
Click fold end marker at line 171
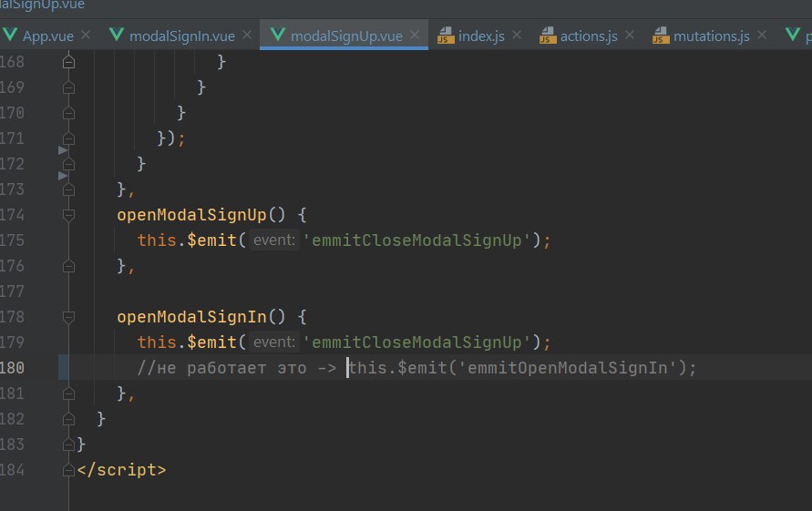coord(68,138)
